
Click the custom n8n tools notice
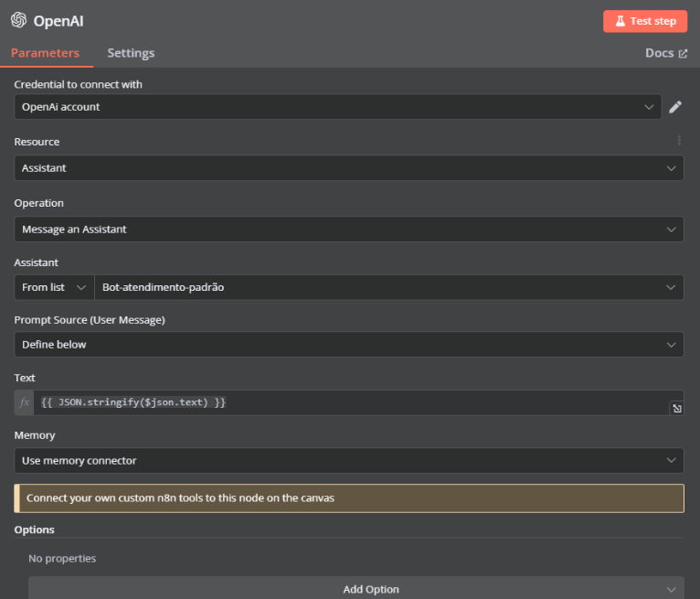[349, 498]
